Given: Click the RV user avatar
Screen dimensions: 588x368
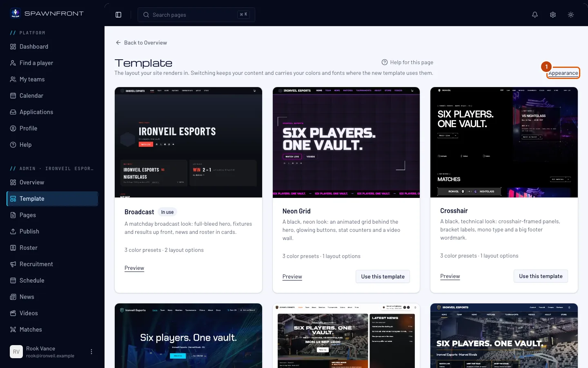Looking at the screenshot, I should pos(16,352).
